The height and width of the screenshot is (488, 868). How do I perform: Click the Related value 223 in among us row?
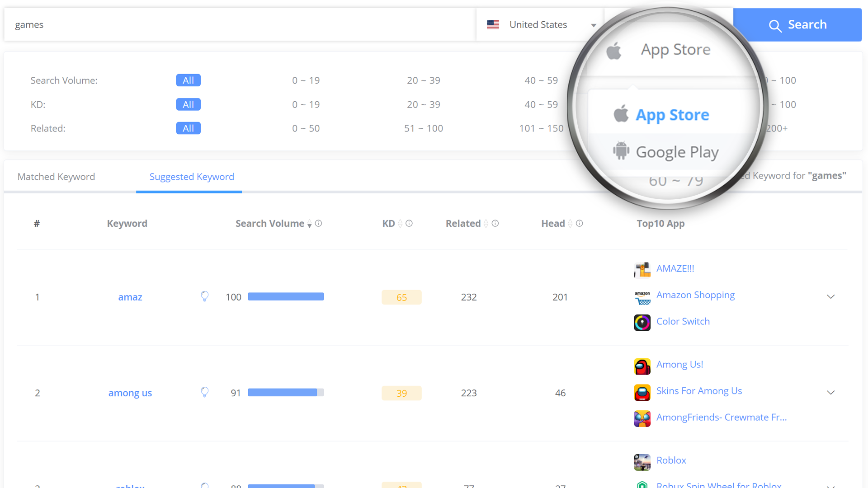pos(469,393)
